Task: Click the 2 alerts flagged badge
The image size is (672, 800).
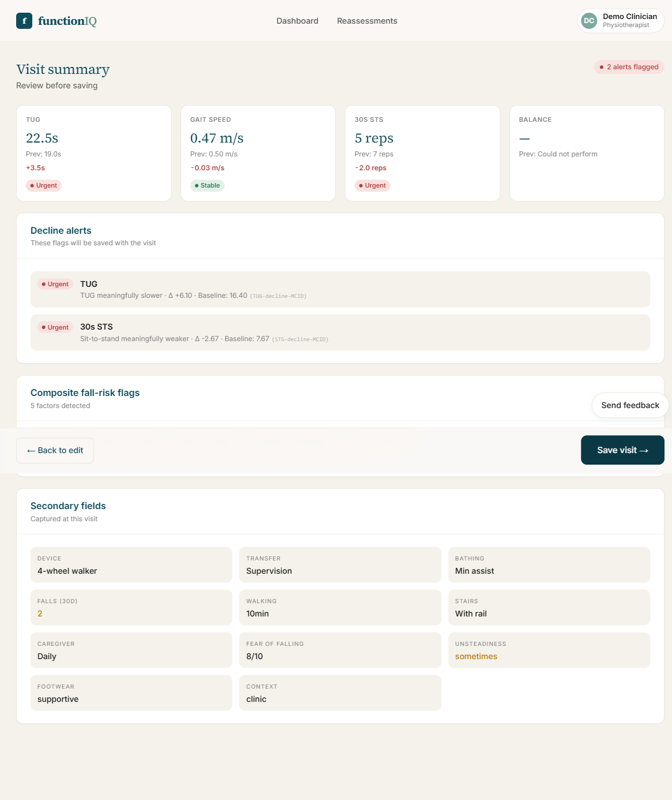Action: coord(629,67)
